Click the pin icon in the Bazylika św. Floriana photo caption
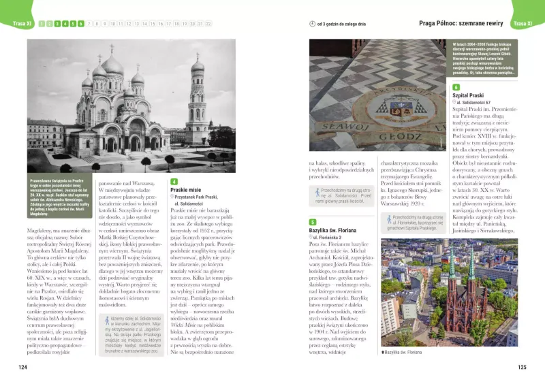 (383, 352)
